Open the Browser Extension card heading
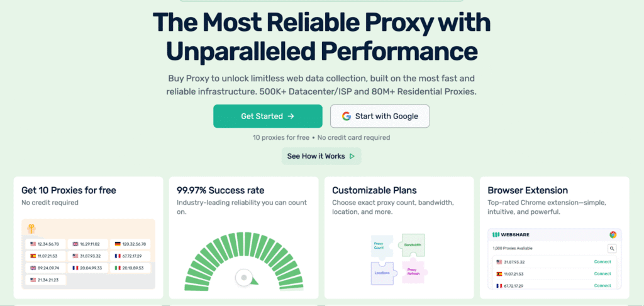644x306 pixels. point(528,190)
